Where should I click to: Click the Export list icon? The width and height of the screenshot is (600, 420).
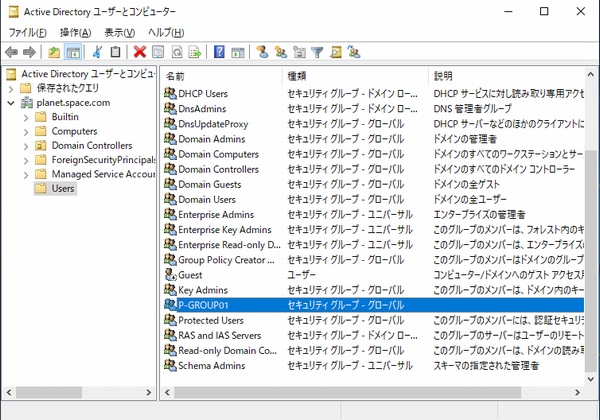[195, 52]
